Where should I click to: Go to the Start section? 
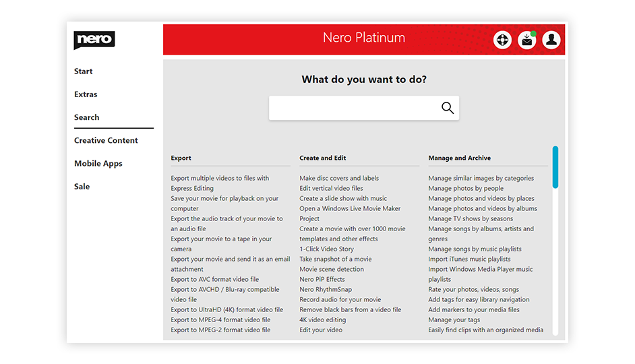coord(83,71)
